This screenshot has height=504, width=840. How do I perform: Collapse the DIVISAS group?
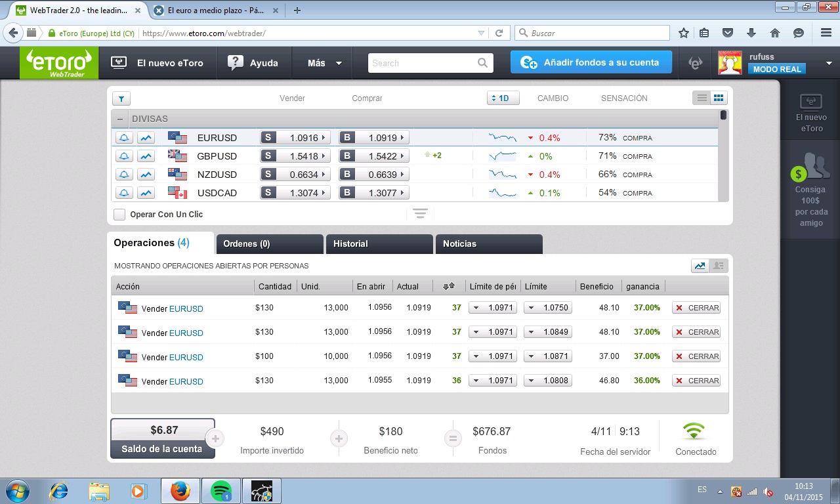120,119
